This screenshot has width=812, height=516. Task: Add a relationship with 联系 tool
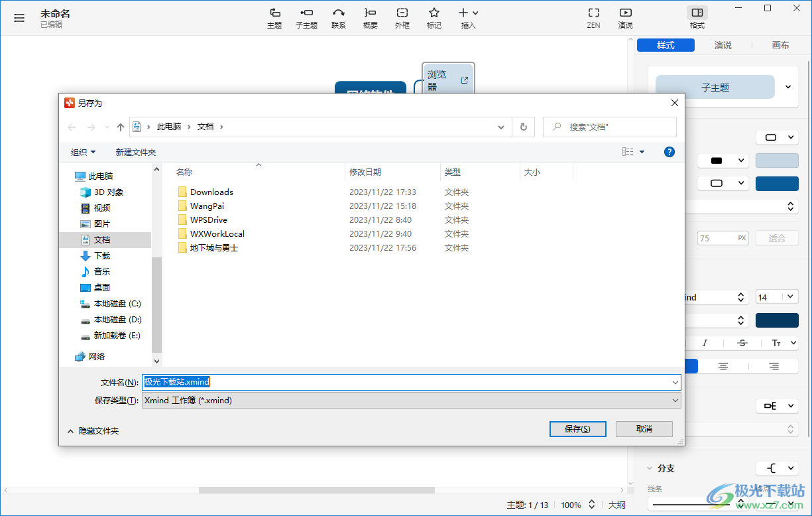[339, 18]
